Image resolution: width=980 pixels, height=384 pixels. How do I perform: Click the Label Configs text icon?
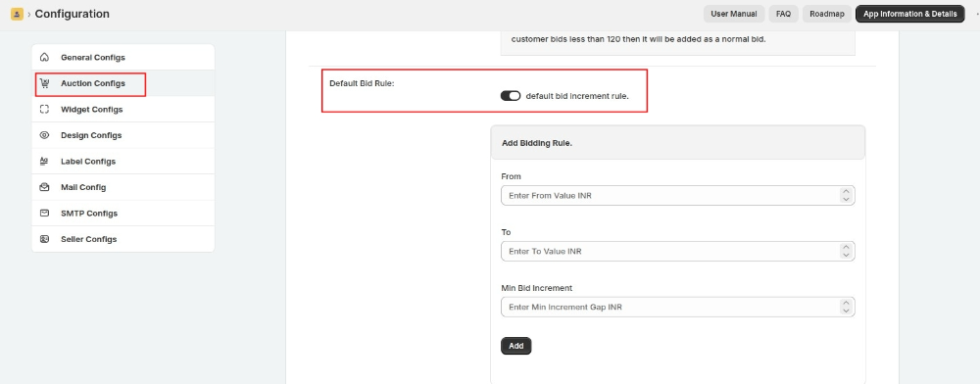[x=44, y=161]
